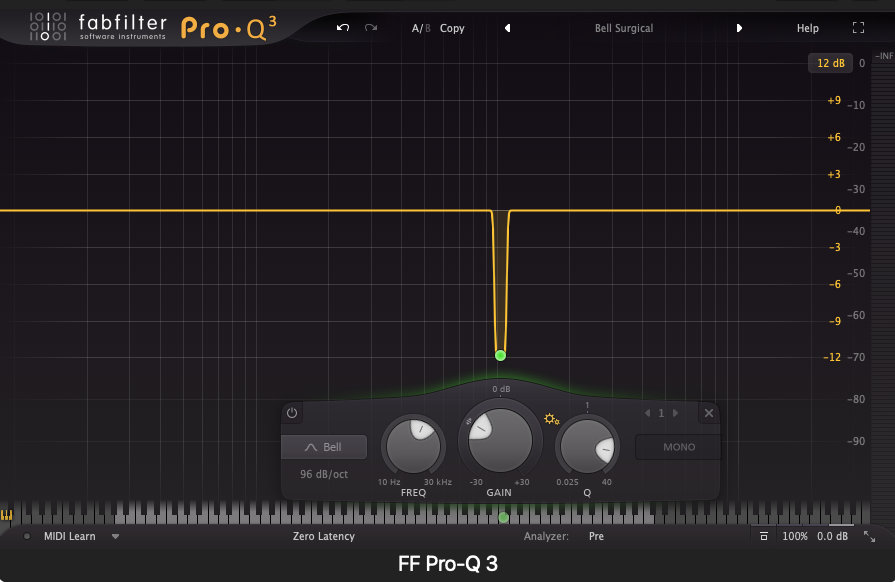
Task: Open the Bell Surgical preset menu
Action: coord(624,28)
